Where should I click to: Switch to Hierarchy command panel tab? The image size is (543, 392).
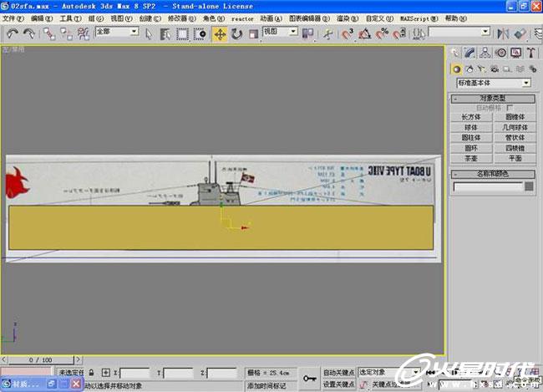(x=485, y=53)
